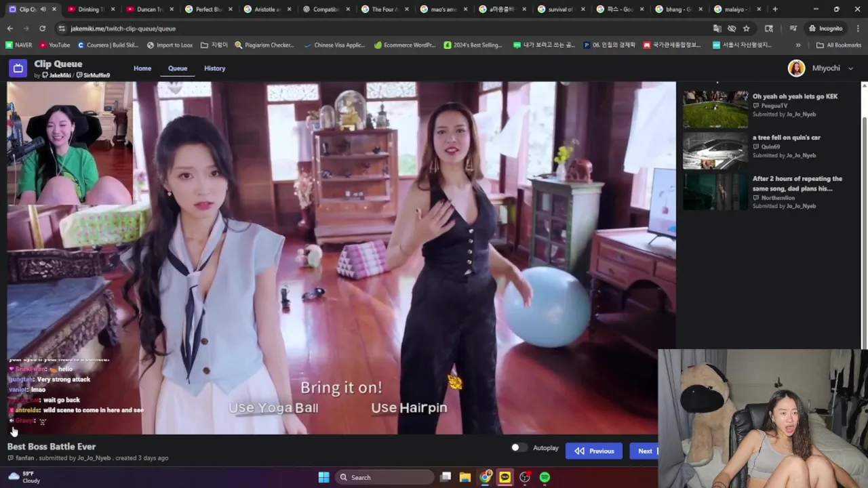Expand hidden bookmarks with the chevron

[798, 45]
